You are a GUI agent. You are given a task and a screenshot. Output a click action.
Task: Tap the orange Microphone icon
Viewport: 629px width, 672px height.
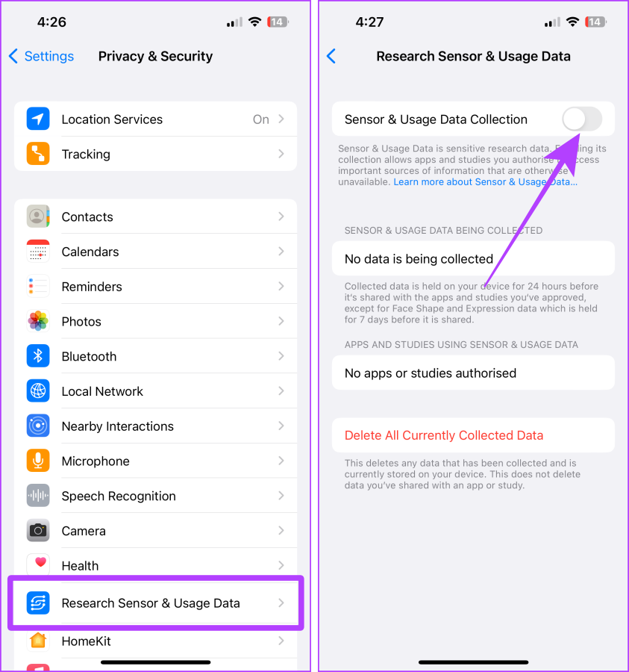[37, 461]
